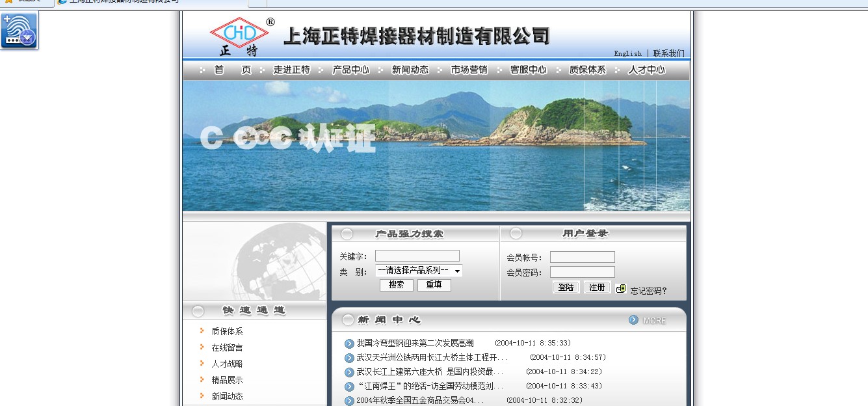Screen dimensions: 868x406
Task: Click date text (2004-10-11 8:32:32)
Action: coord(544,400)
